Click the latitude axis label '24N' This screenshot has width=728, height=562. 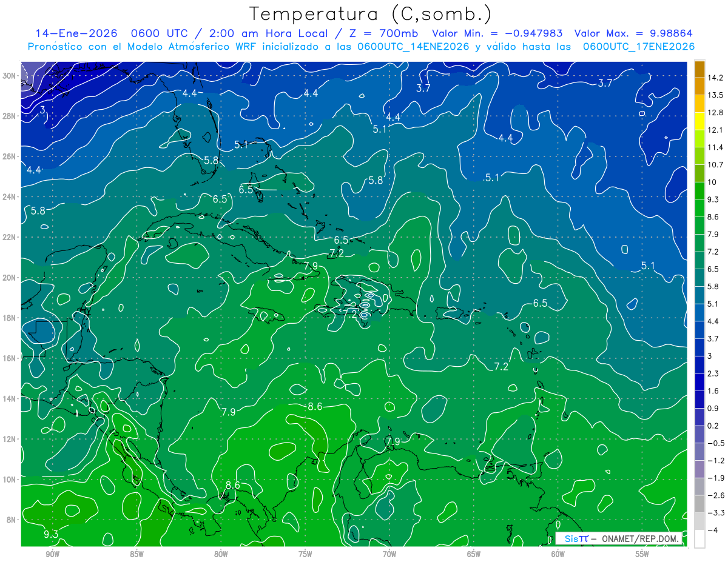point(10,196)
